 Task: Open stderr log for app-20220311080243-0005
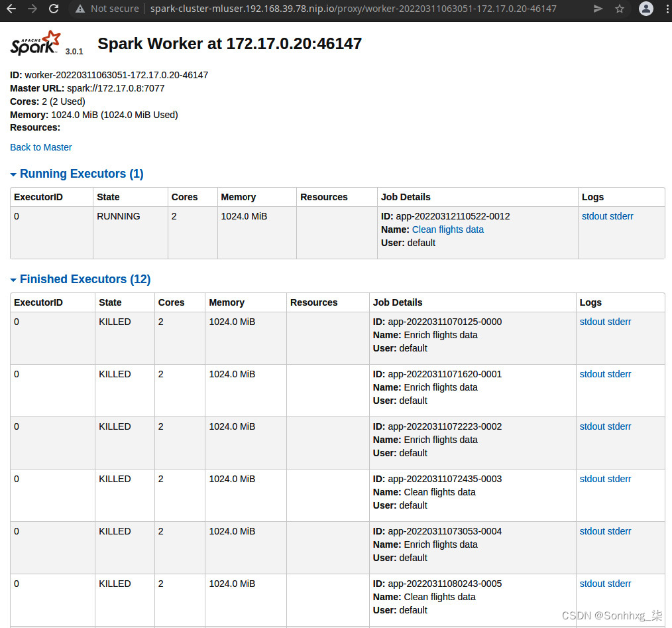click(x=620, y=584)
